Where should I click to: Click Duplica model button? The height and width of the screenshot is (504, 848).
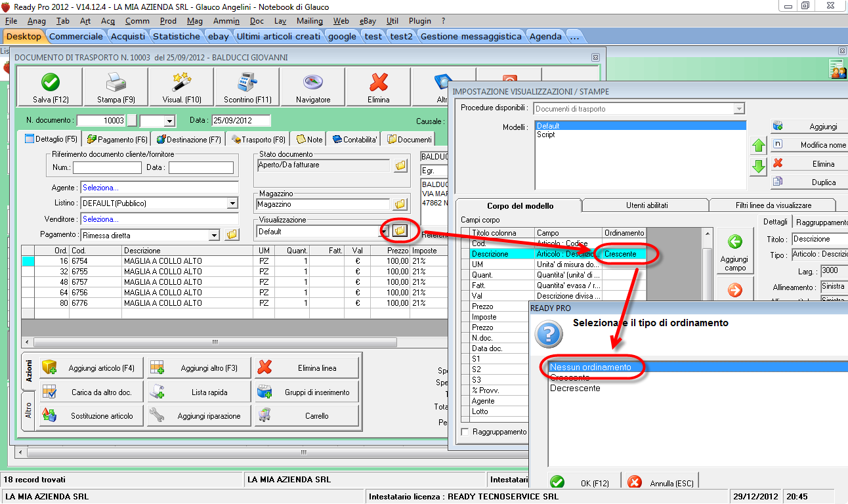pyautogui.click(x=809, y=182)
